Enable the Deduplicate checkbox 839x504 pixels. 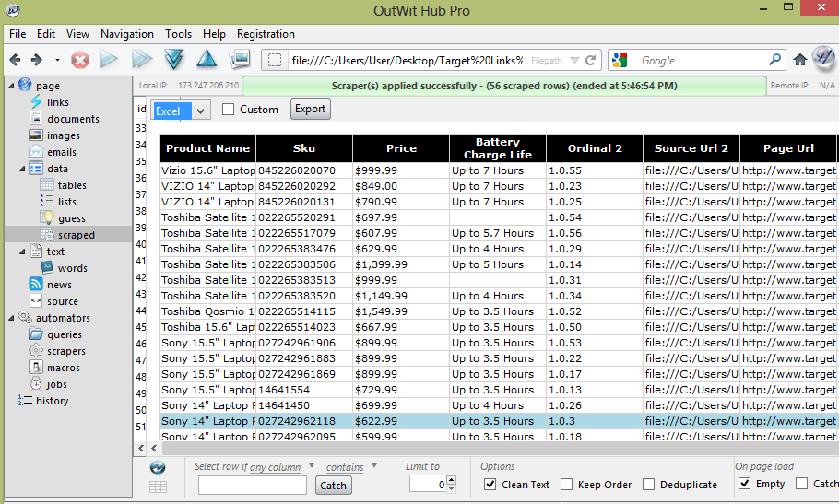pyautogui.click(x=649, y=485)
